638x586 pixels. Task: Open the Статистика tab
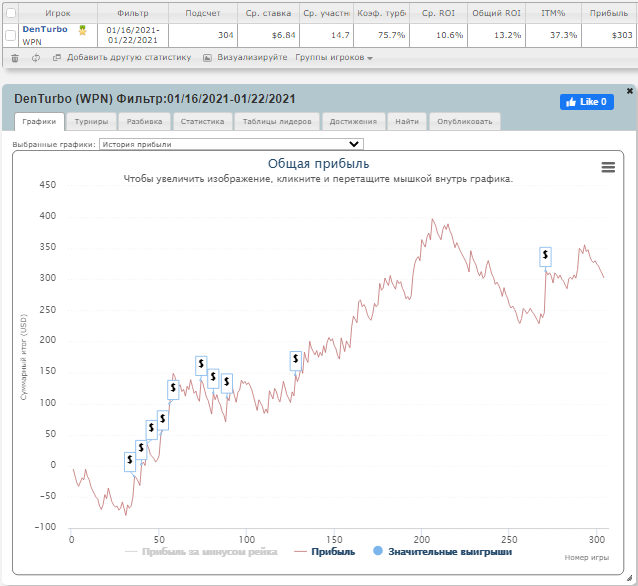pos(202,122)
